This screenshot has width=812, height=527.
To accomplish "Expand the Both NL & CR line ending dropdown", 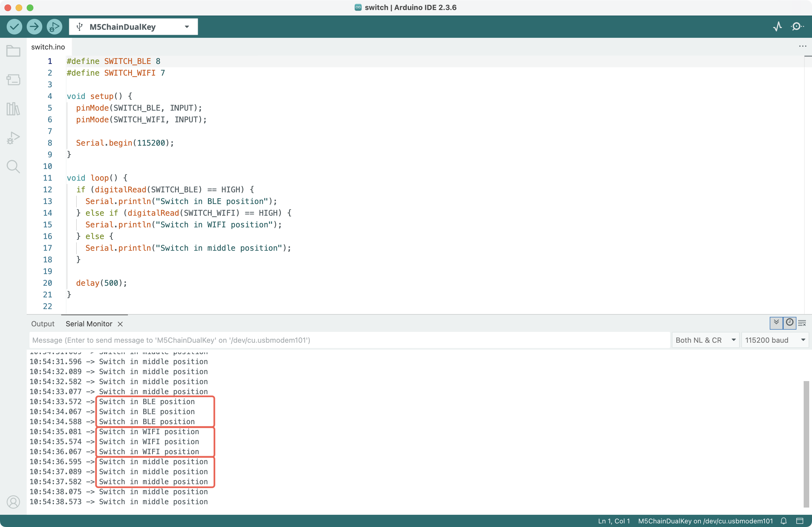I will (705, 340).
